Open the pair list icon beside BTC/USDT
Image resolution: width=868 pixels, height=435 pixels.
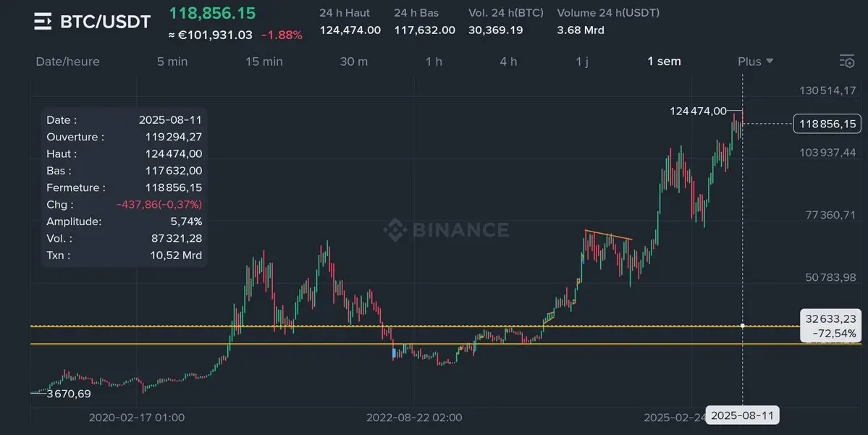(43, 22)
